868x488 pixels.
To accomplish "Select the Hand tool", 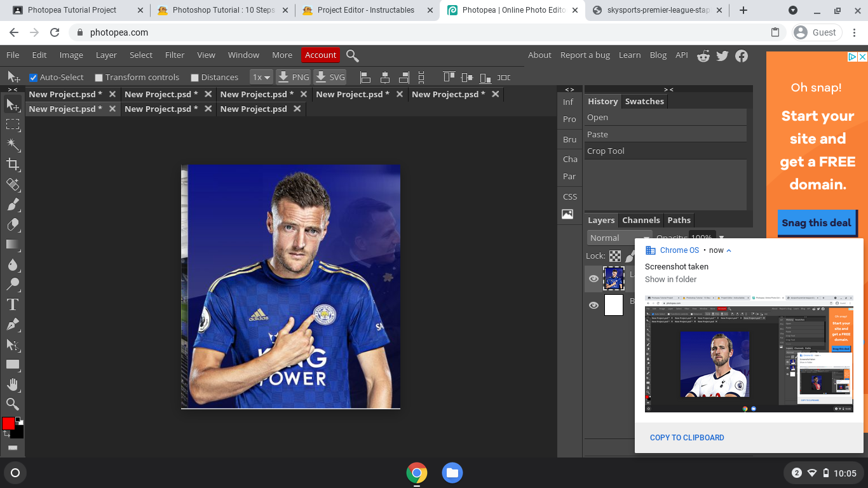I will [12, 384].
